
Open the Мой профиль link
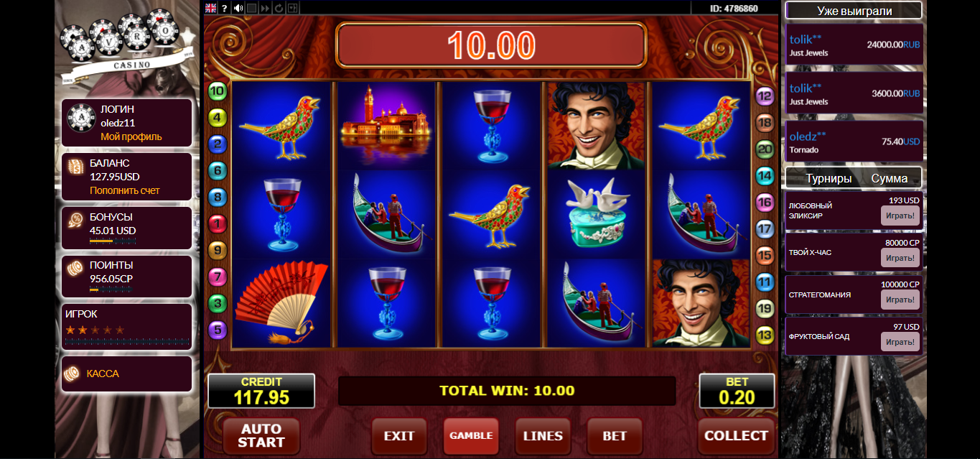coord(131,136)
